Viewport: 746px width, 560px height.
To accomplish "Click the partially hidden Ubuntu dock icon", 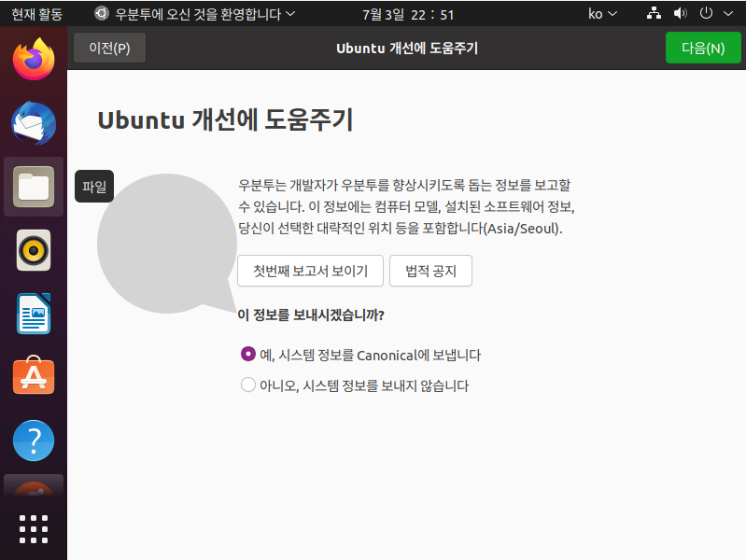I will pyautogui.click(x=34, y=485).
